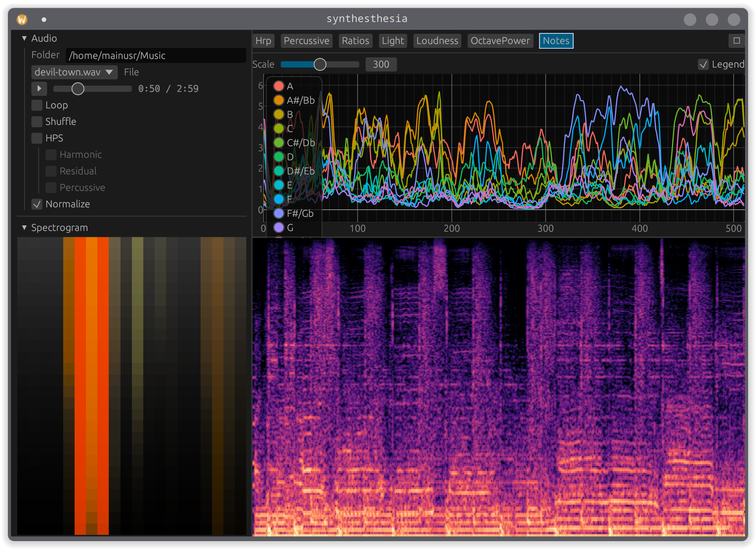Image resolution: width=756 pixels, height=549 pixels.
Task: Click the Folder path input field
Action: (155, 55)
